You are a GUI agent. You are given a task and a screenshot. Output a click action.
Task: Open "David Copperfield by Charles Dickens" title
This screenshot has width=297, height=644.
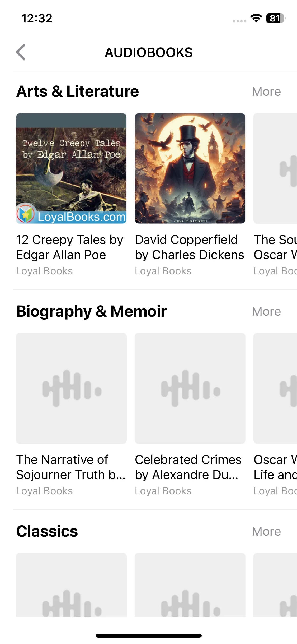pos(189,247)
